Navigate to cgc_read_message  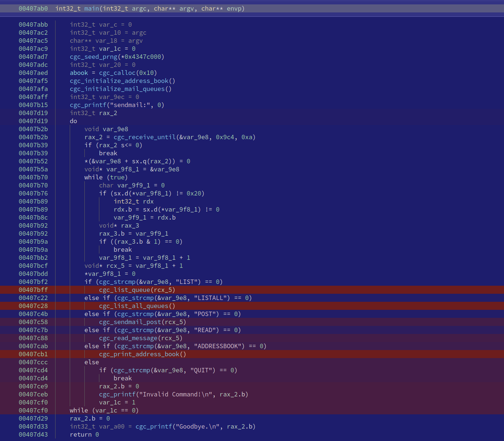coord(128,338)
